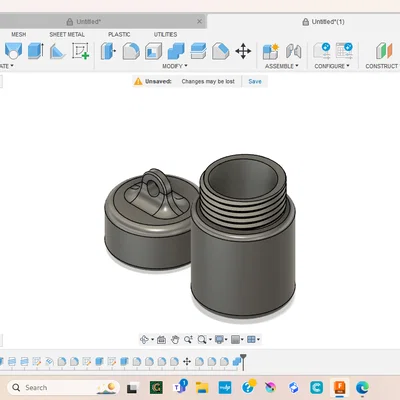This screenshot has height=400, width=400.
Task: Select the Fillet tool in Modify
Action: [131, 51]
